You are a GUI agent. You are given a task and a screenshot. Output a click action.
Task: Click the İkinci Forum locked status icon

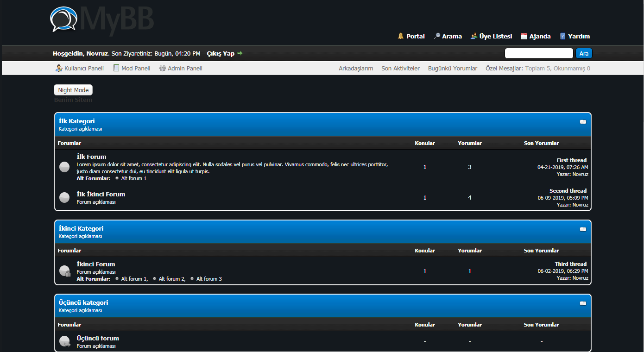(64, 271)
